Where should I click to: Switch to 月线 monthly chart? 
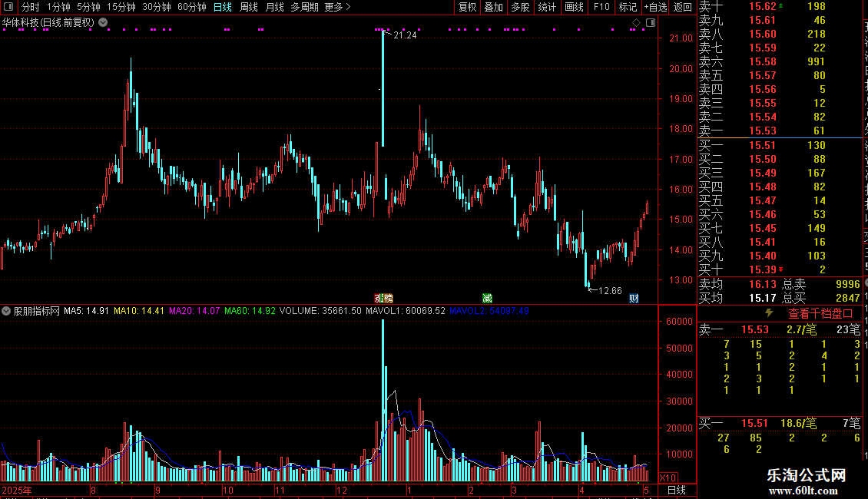pyautogui.click(x=274, y=7)
